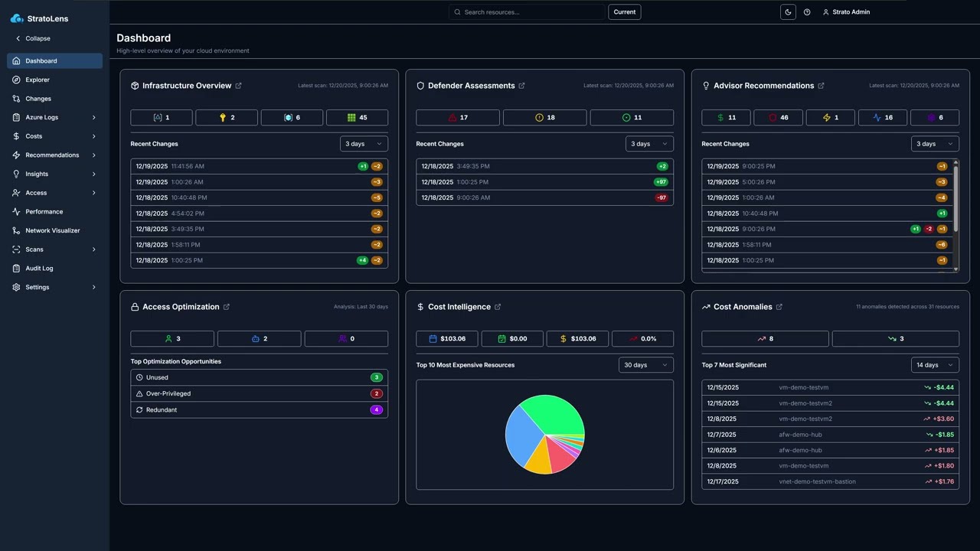
Task: Click the blue pulse tile showing 16
Action: coord(883,117)
